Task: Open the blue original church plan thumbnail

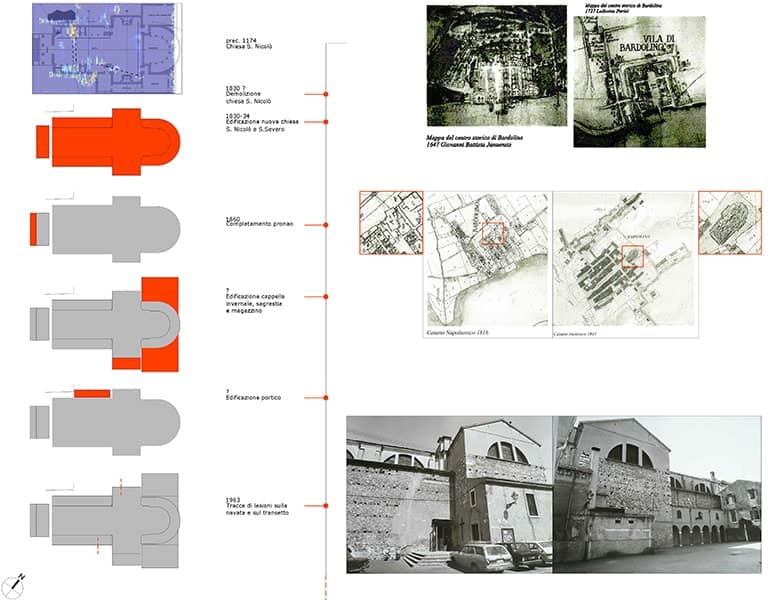Action: 104,48
